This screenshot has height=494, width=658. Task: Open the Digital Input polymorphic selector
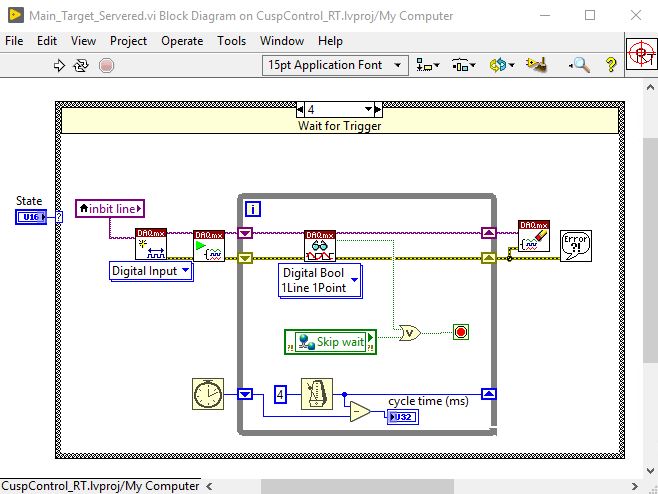(x=151, y=271)
